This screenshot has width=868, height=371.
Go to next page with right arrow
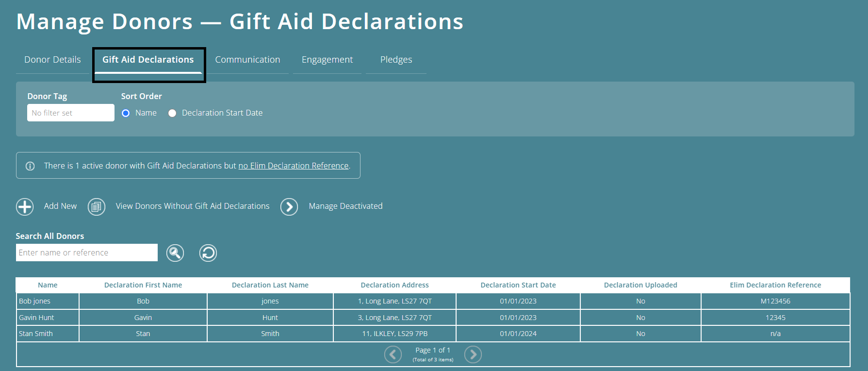click(x=473, y=354)
